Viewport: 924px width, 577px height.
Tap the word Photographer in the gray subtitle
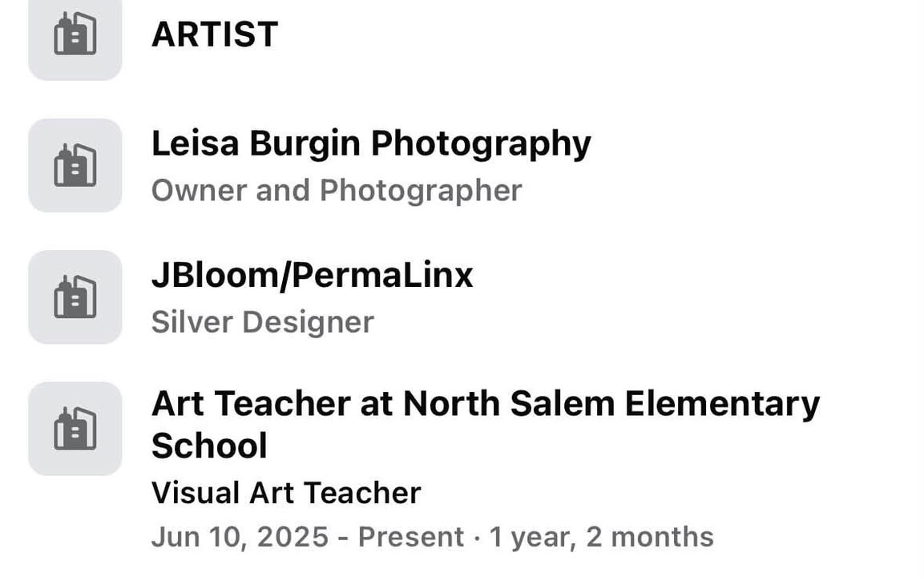(x=421, y=192)
